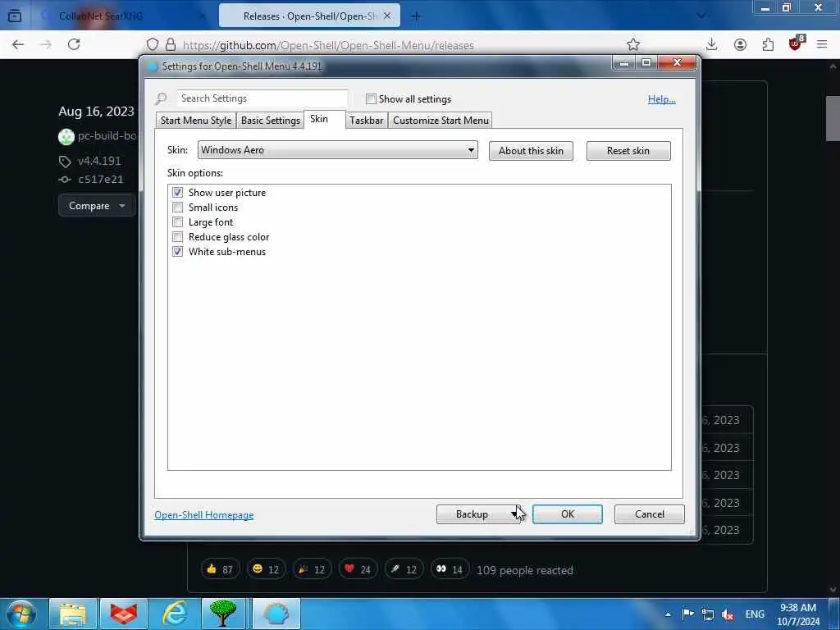The width and height of the screenshot is (840, 630).
Task: Open the Help link
Action: (662, 99)
